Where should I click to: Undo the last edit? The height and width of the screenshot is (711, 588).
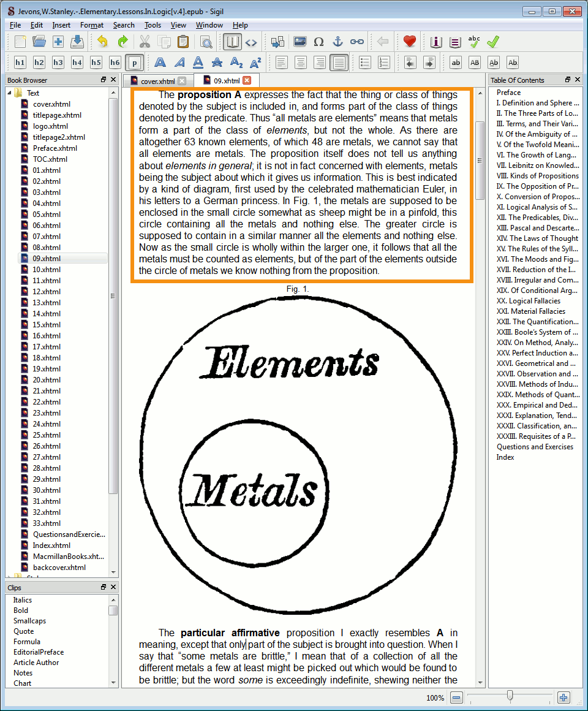pyautogui.click(x=103, y=42)
